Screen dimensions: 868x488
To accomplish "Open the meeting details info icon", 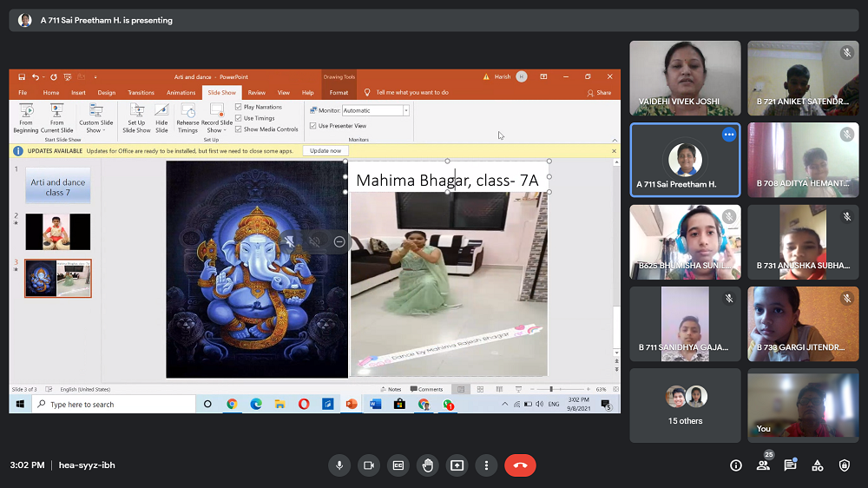I will coord(736,465).
